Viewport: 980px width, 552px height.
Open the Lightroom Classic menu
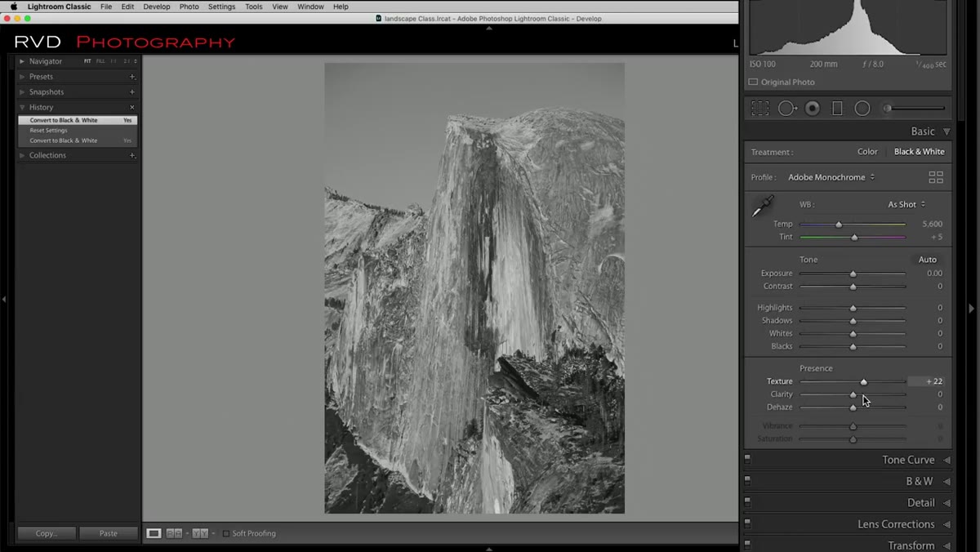tap(60, 7)
